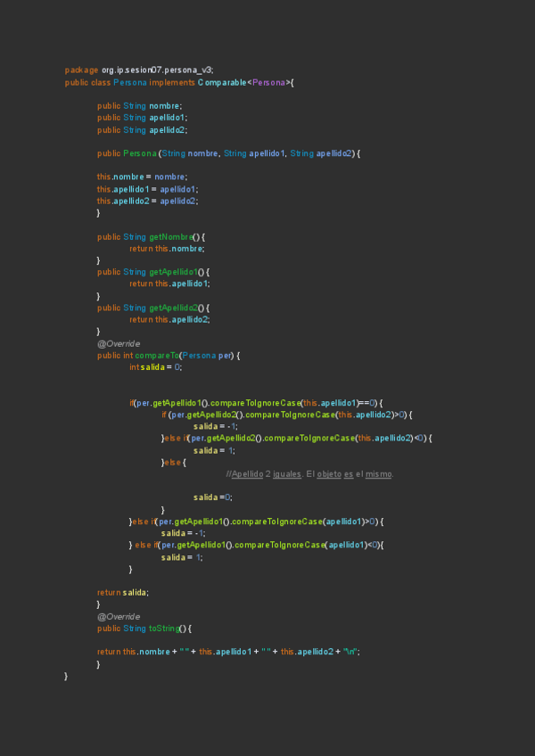Click the org.ip.sesion07.persona_v3 package name

[157, 70]
